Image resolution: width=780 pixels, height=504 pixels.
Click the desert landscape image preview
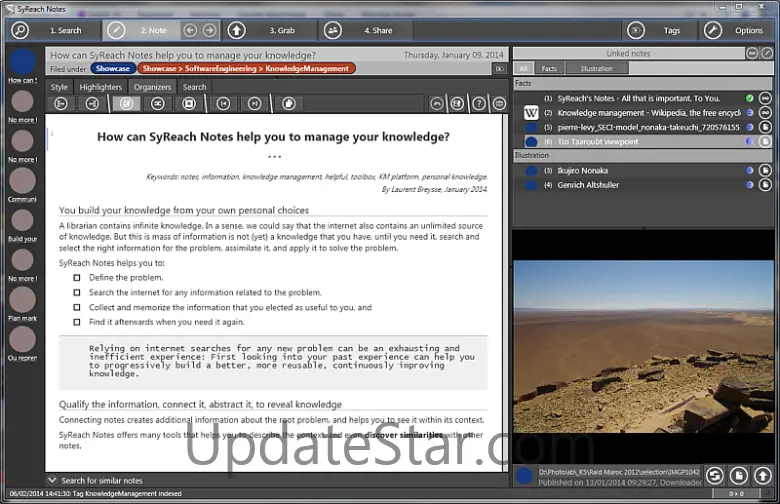pyautogui.click(x=643, y=345)
